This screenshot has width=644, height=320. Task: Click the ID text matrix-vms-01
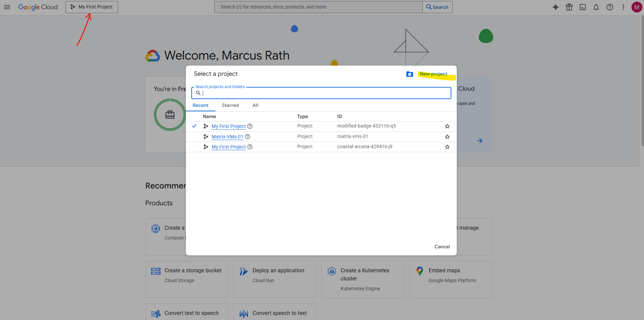352,136
